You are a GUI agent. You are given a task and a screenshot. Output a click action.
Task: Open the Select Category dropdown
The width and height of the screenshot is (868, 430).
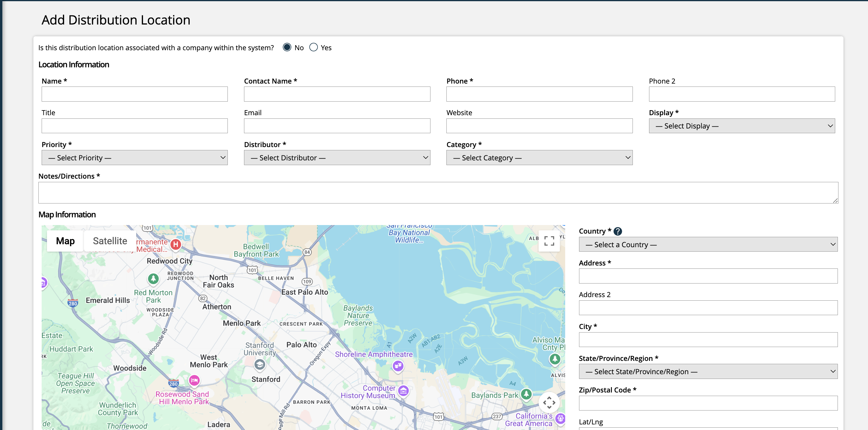pos(539,158)
